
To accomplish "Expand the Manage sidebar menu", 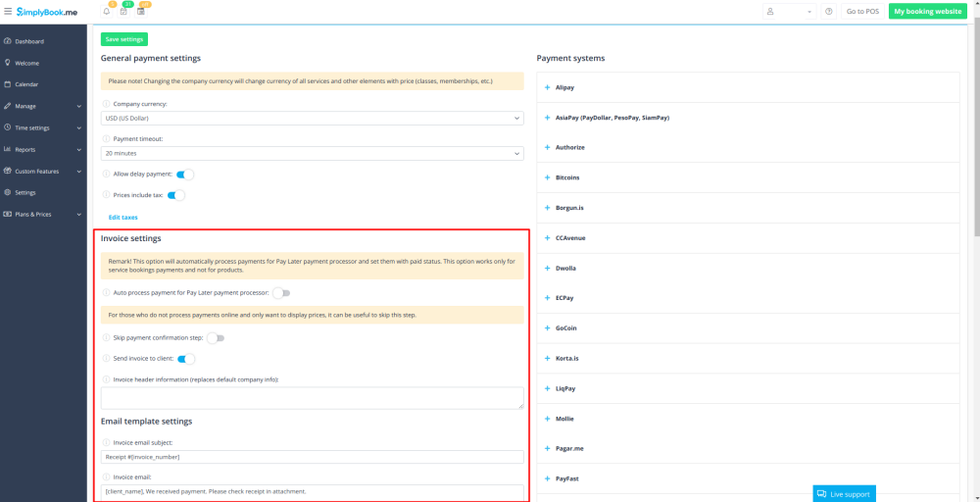I will 43,106.
